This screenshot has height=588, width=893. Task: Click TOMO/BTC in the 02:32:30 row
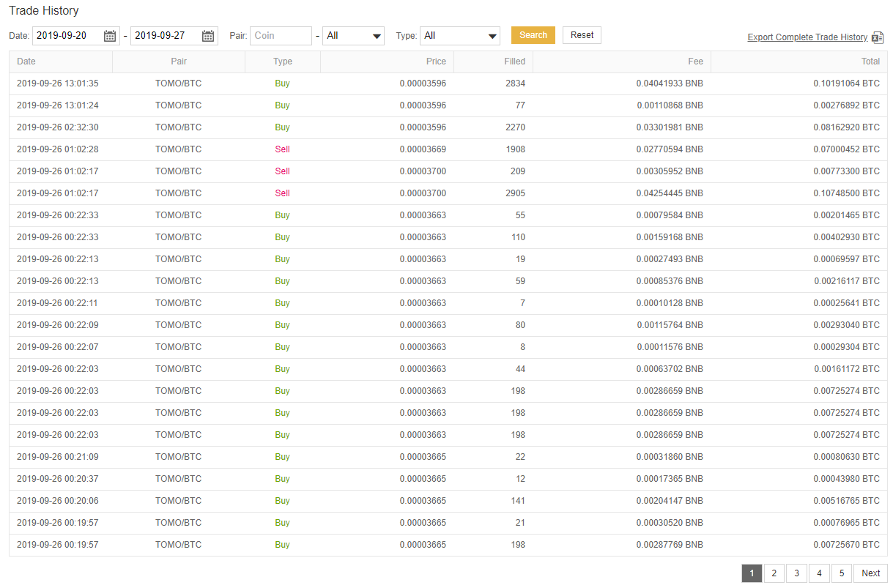tap(179, 127)
